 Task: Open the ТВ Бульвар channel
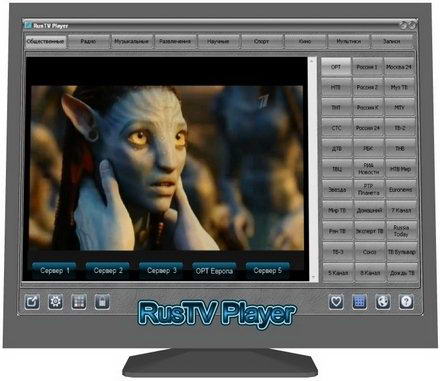coord(402,252)
